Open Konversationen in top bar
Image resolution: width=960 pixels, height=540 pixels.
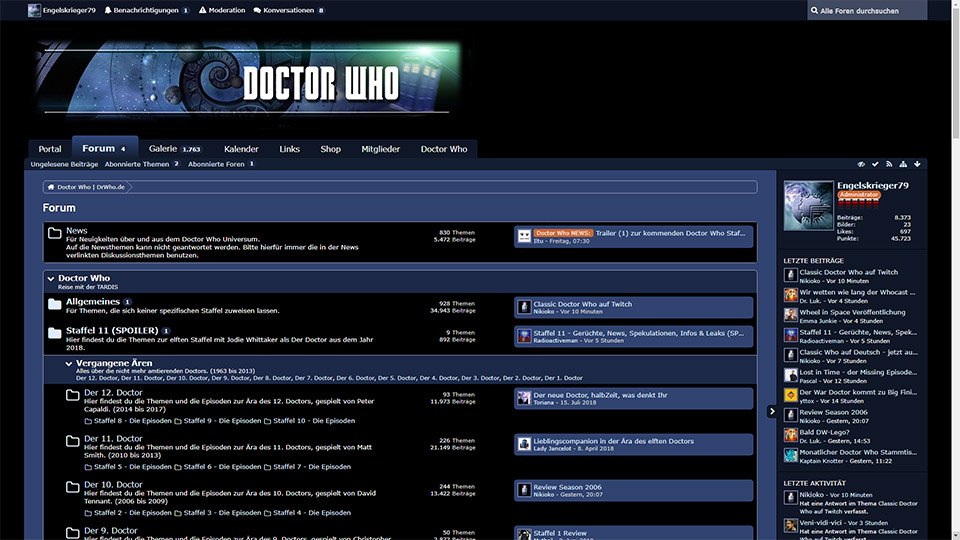tap(289, 10)
